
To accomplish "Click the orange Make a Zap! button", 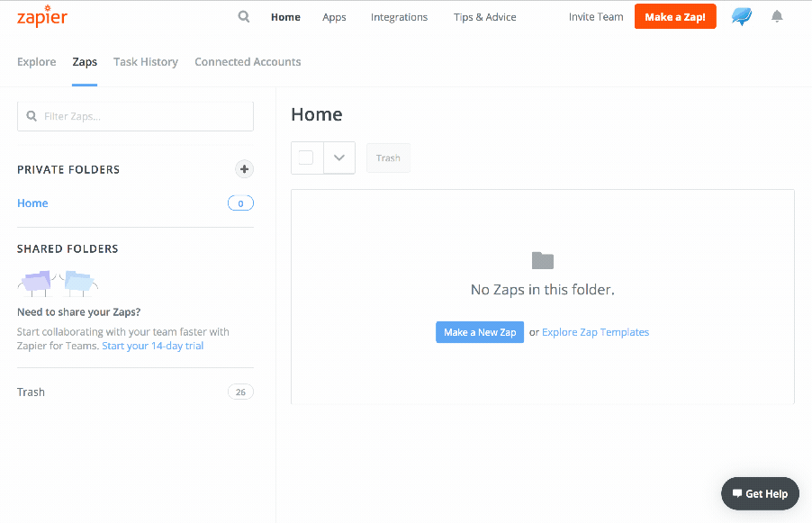I will (675, 17).
